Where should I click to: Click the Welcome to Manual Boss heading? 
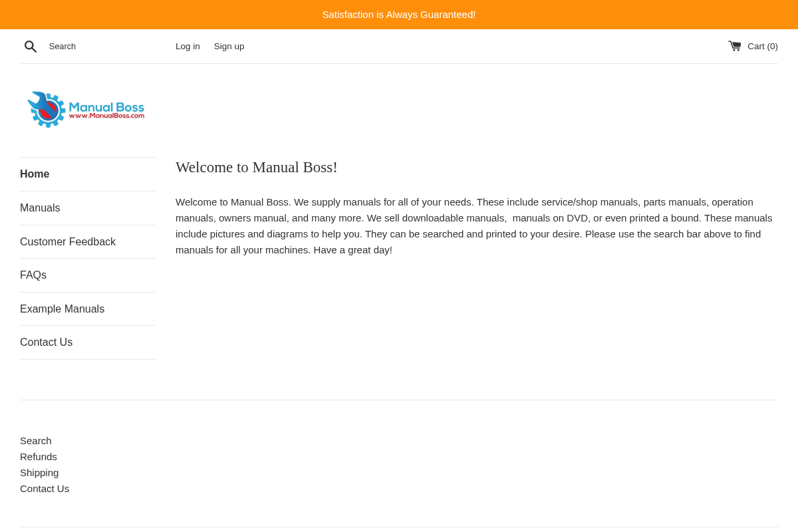[257, 167]
